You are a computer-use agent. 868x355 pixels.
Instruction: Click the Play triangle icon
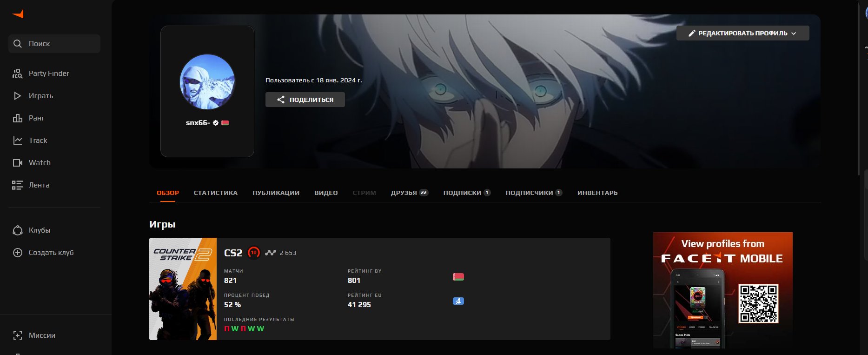click(17, 96)
